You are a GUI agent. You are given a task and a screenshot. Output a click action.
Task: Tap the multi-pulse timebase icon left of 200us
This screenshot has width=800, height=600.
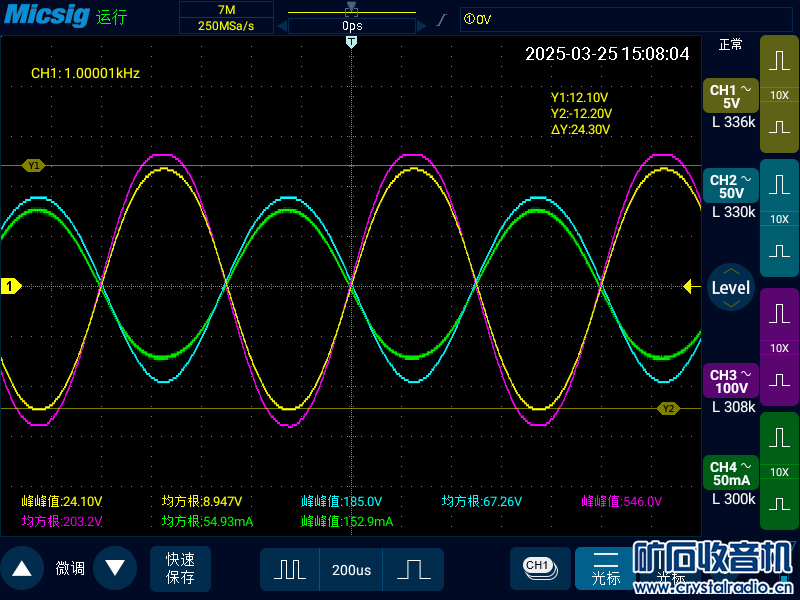290,569
